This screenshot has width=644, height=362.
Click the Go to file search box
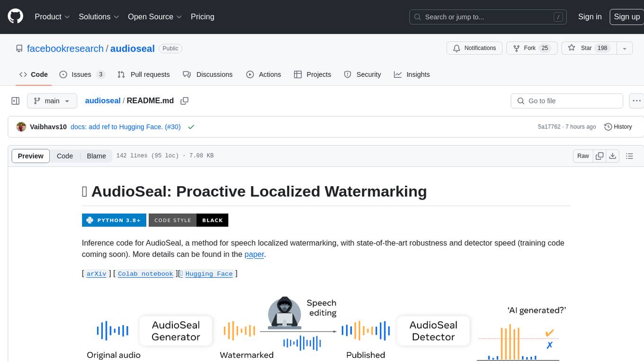click(567, 101)
